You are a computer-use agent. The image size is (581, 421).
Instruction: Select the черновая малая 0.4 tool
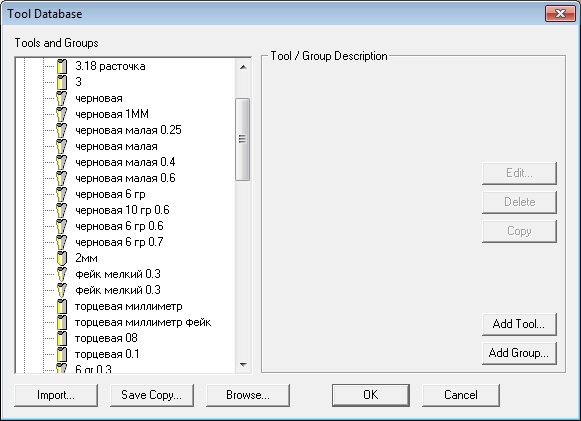coord(125,162)
